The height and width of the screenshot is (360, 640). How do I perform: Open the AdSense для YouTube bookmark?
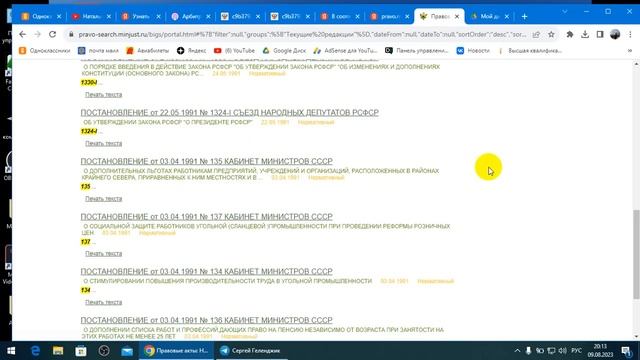coord(345,51)
